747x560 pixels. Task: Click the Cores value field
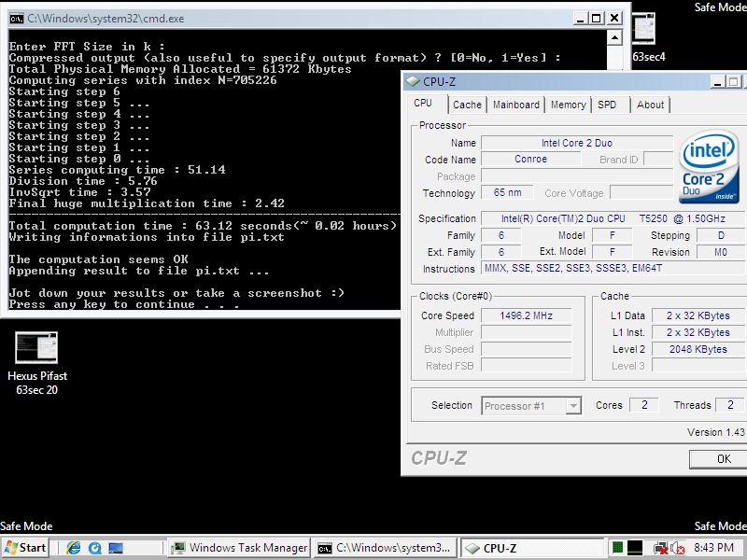coord(644,405)
